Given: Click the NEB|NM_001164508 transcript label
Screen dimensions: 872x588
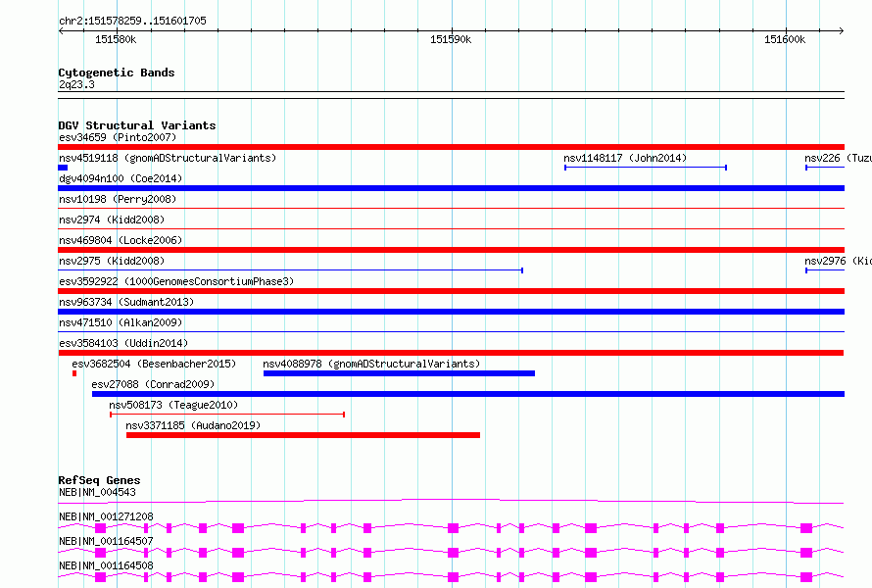Looking at the screenshot, I should tap(106, 565).
